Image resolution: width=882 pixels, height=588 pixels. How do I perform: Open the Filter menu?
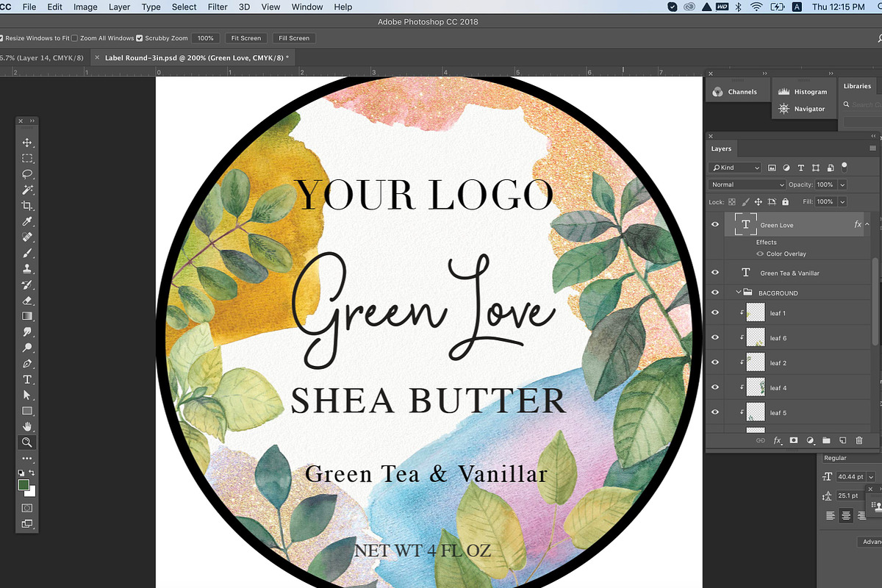[217, 7]
